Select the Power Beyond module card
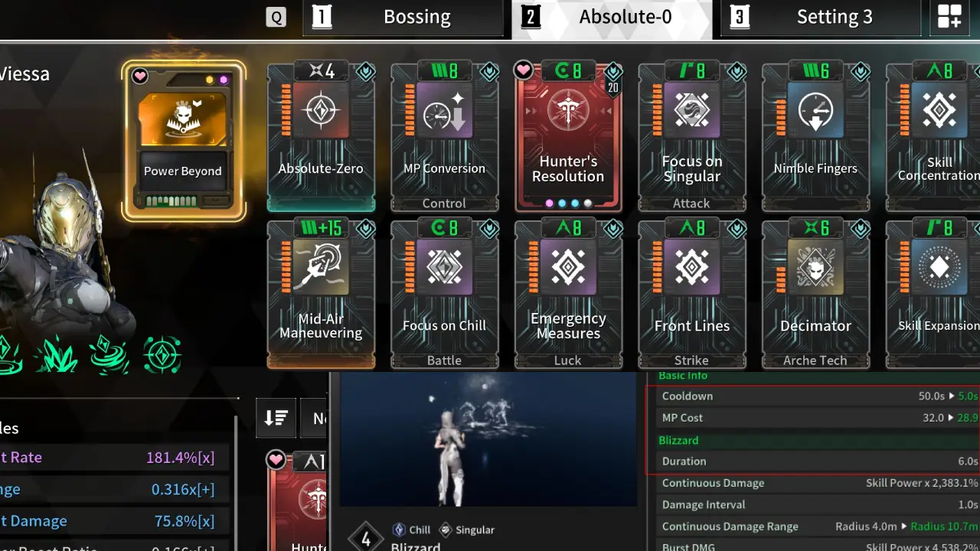The height and width of the screenshot is (551, 980). pyautogui.click(x=184, y=140)
